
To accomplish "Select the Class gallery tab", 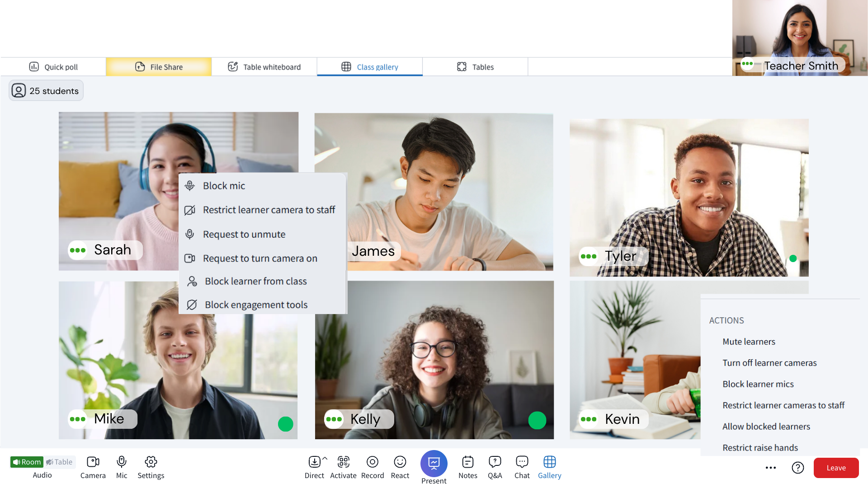I will 370,67.
